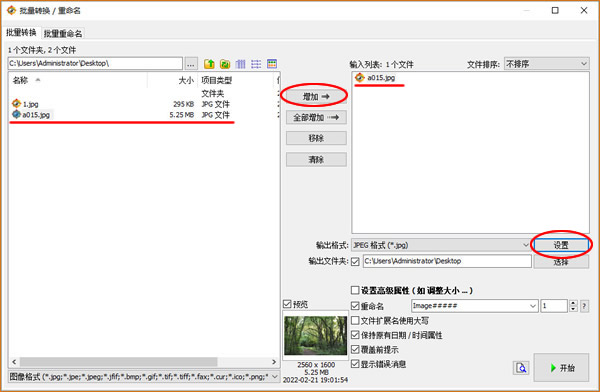
Task: Click the Clear button
Action: [x=316, y=159]
